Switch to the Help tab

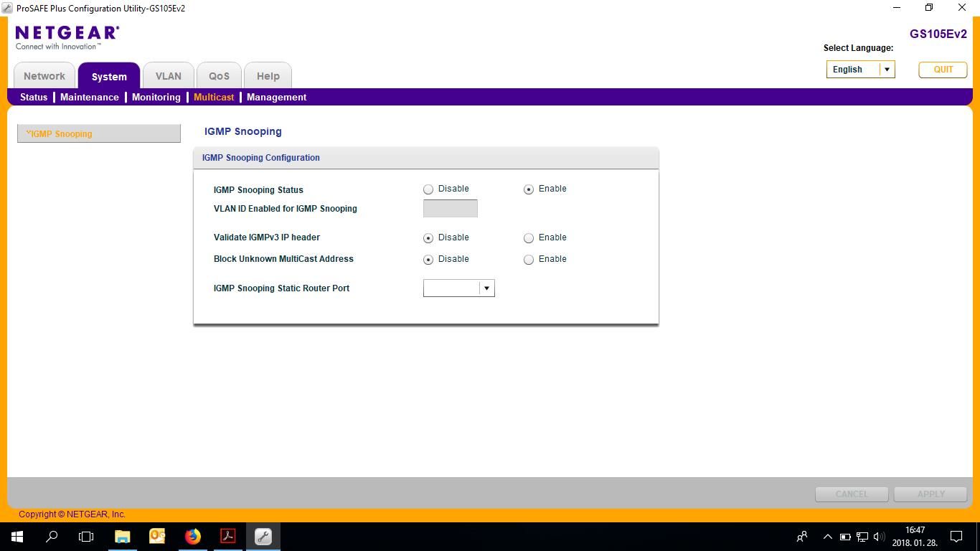[x=268, y=76]
